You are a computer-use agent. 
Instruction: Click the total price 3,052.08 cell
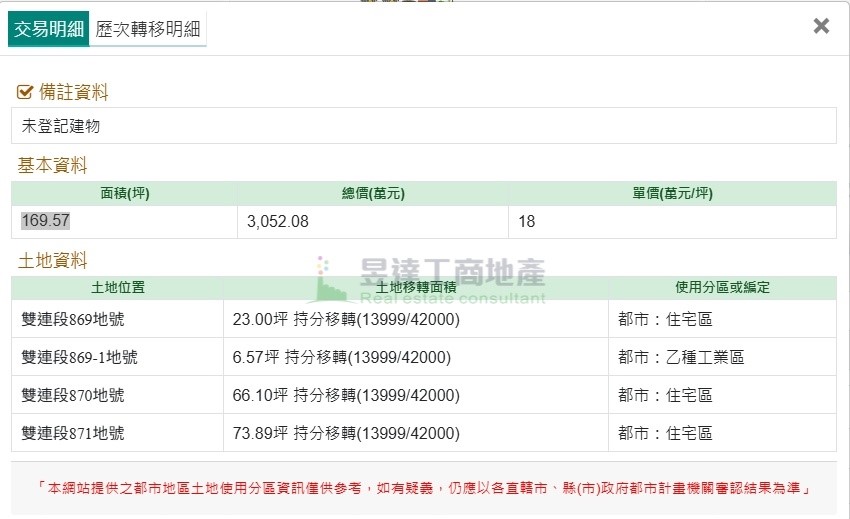pos(278,222)
